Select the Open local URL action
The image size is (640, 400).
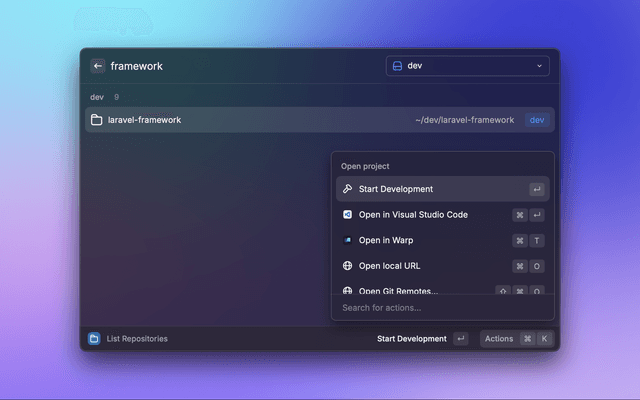(442, 266)
